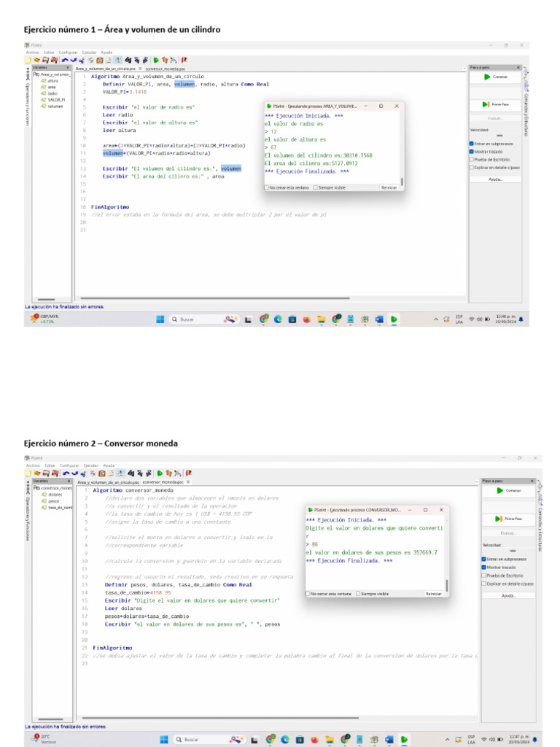Click the Undo arrow in Exercise 1 toolbar
This screenshot has width=560, height=747.
click(x=63, y=60)
